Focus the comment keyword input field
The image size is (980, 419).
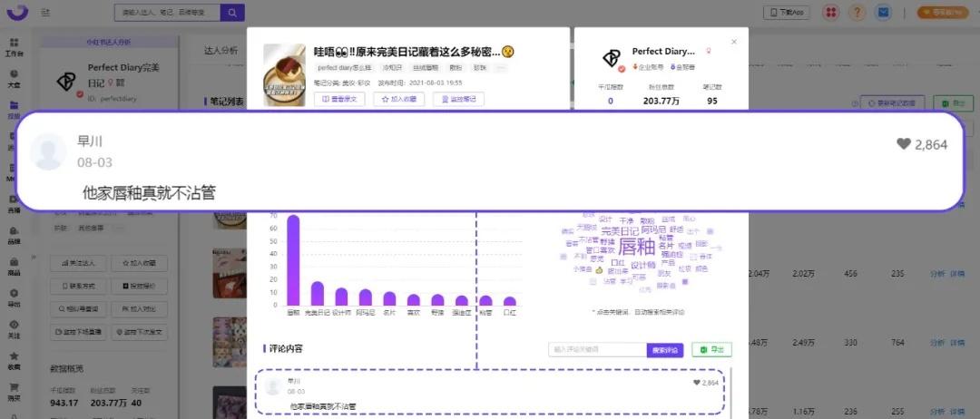pyautogui.click(x=597, y=350)
